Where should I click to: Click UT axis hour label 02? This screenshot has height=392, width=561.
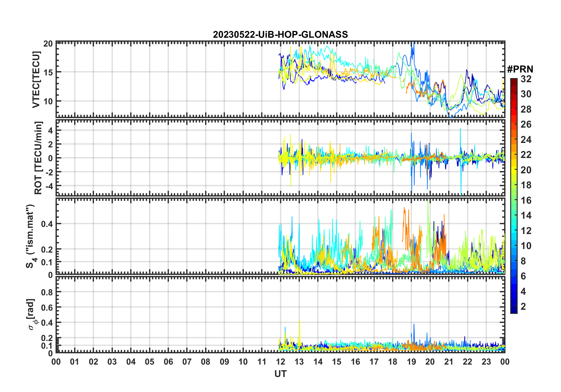93,362
